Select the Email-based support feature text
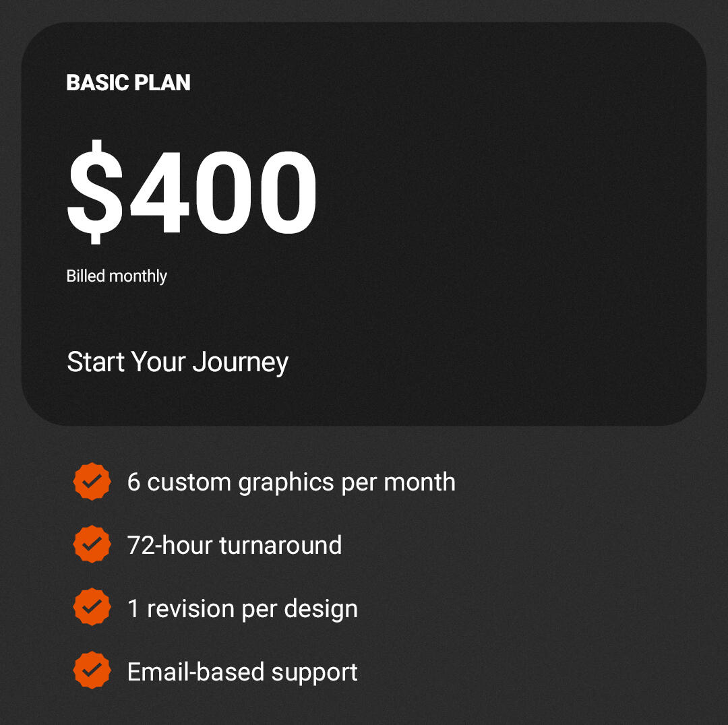Image resolution: width=728 pixels, height=725 pixels. point(243,672)
